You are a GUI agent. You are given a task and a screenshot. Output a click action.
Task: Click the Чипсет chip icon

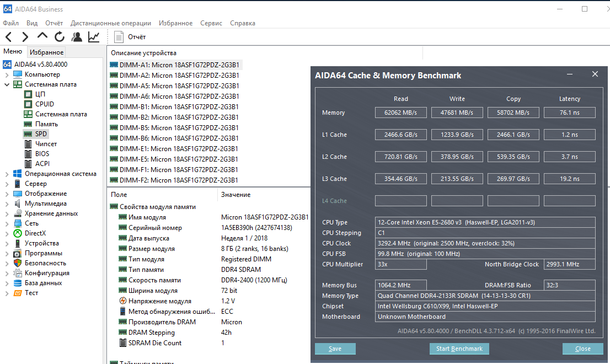(28, 144)
